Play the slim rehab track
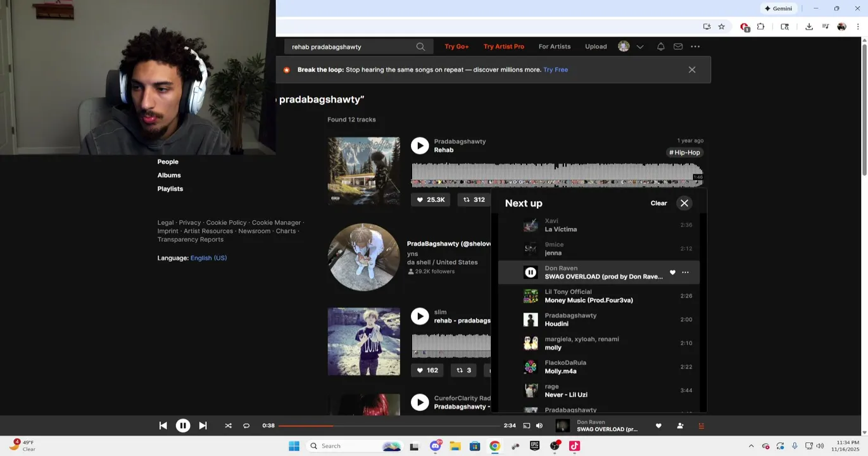 tap(420, 316)
